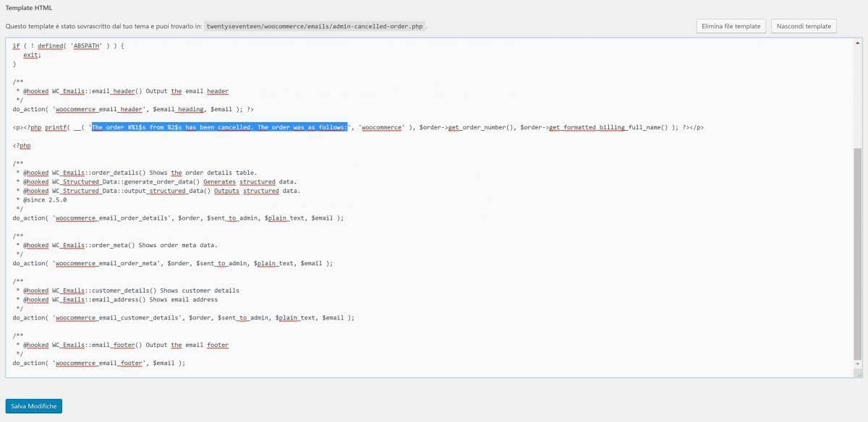Click the '@hooked WC_Emails::email_footer()' comment line

(122, 345)
